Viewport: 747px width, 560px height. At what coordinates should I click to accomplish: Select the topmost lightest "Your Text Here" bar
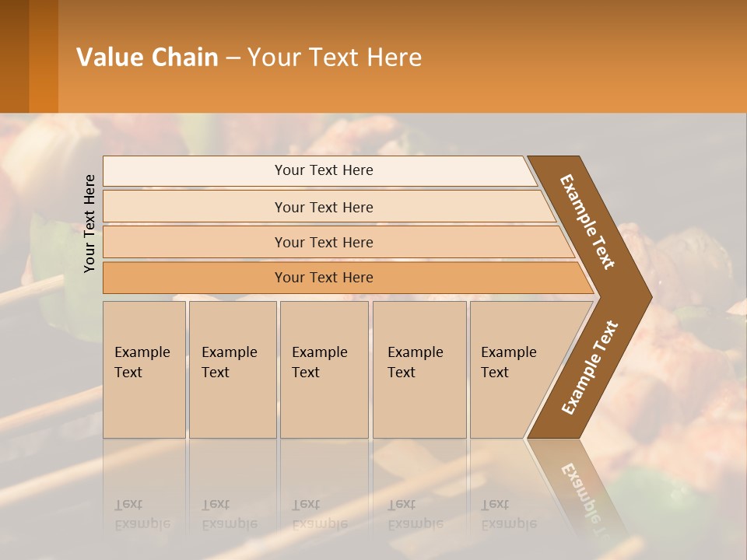point(323,170)
